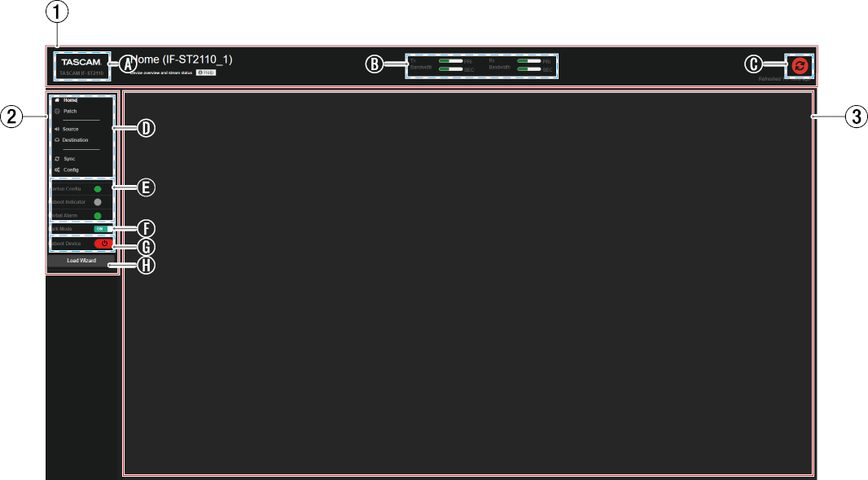Click the Tx Bandwidth PRI bar
The width and height of the screenshot is (868, 480).
click(450, 61)
